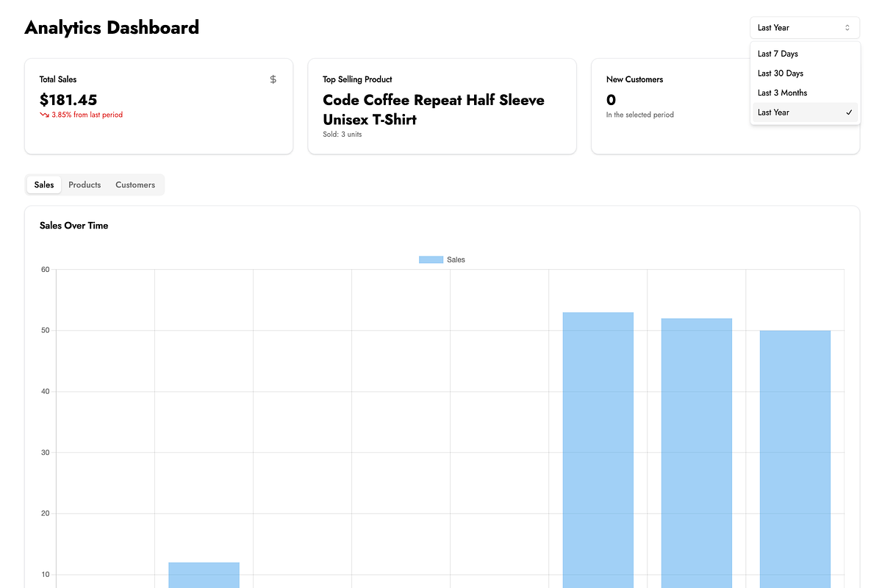The height and width of the screenshot is (588, 882).
Task: Click the checkmark beside Last Year
Action: pyautogui.click(x=849, y=112)
